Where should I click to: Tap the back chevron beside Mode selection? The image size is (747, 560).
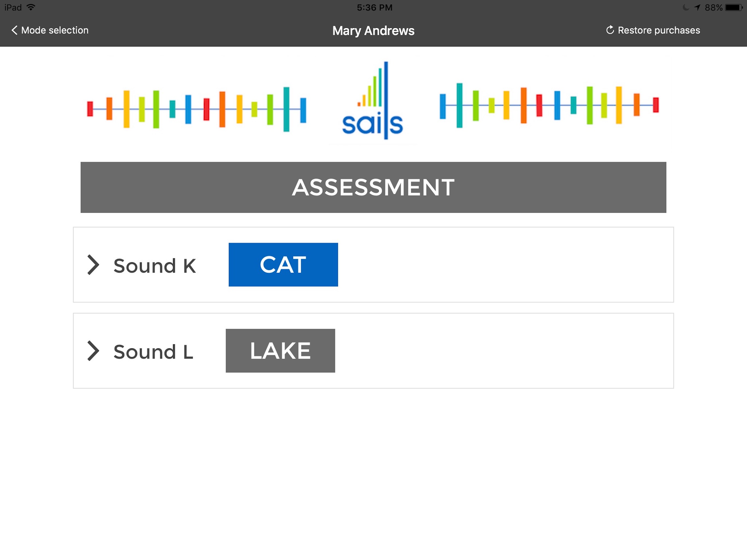pyautogui.click(x=14, y=30)
